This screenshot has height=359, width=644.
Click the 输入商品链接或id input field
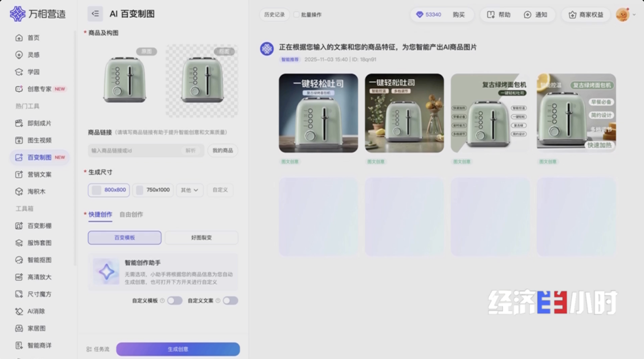135,150
